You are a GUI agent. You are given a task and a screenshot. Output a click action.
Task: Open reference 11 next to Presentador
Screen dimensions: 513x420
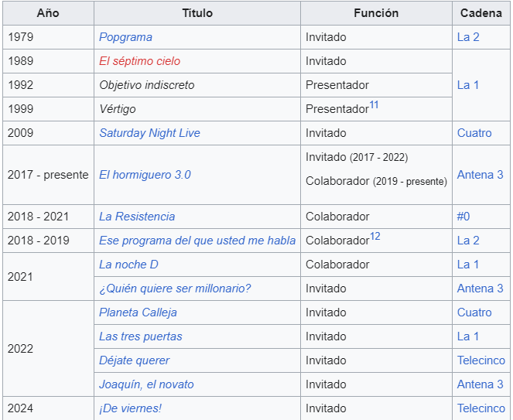pos(374,105)
